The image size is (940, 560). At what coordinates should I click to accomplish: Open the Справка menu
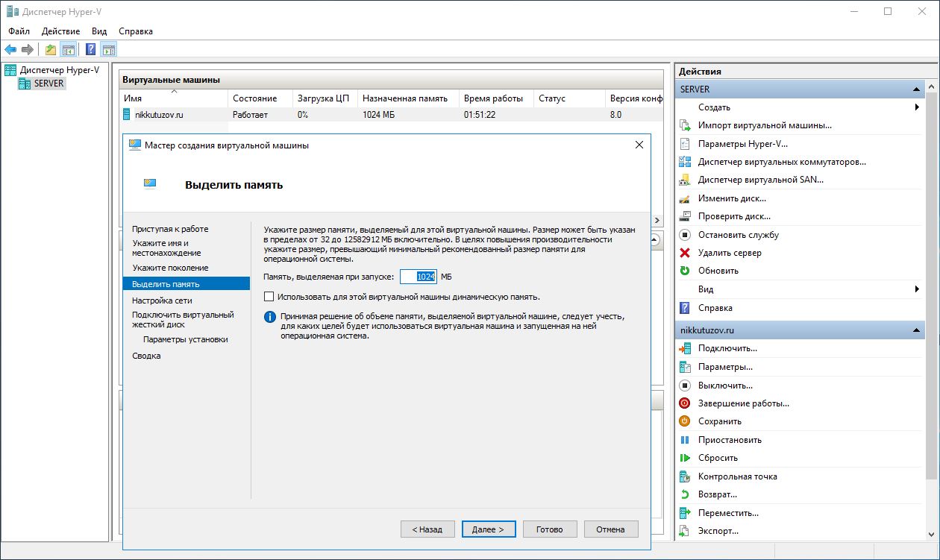135,31
